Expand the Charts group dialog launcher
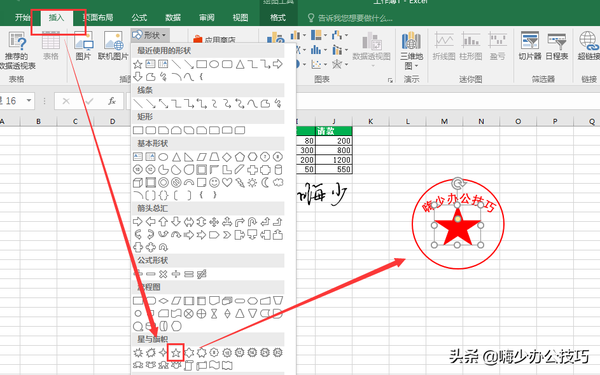Viewport: 600px width, 375px height. [x=390, y=80]
